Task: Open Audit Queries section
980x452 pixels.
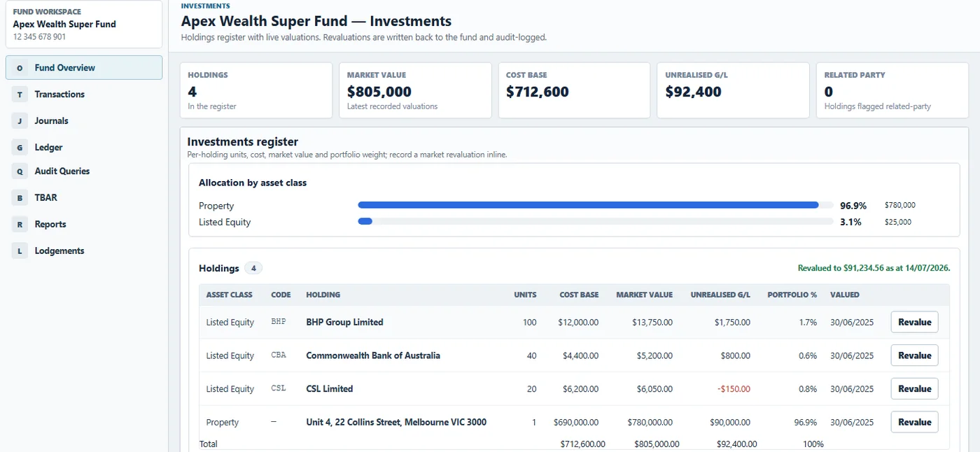Action: coord(84,171)
